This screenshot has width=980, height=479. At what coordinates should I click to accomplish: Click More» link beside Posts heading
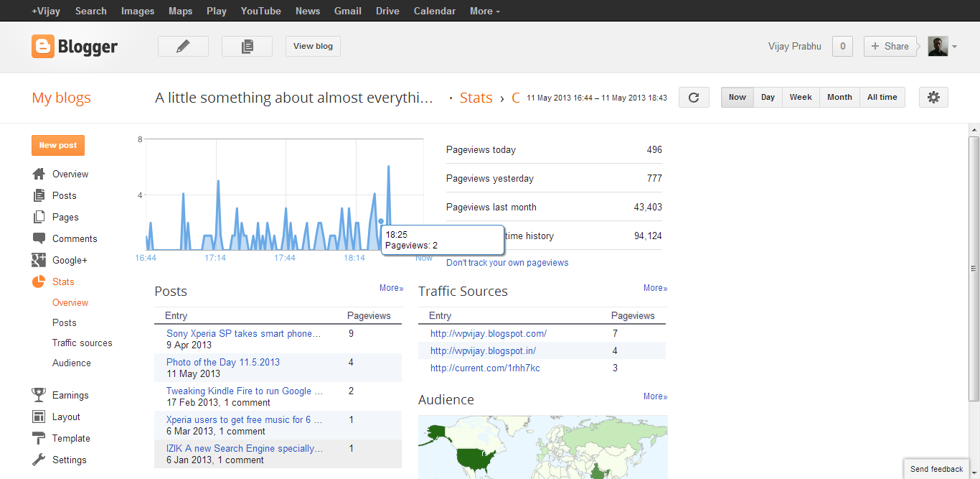392,288
